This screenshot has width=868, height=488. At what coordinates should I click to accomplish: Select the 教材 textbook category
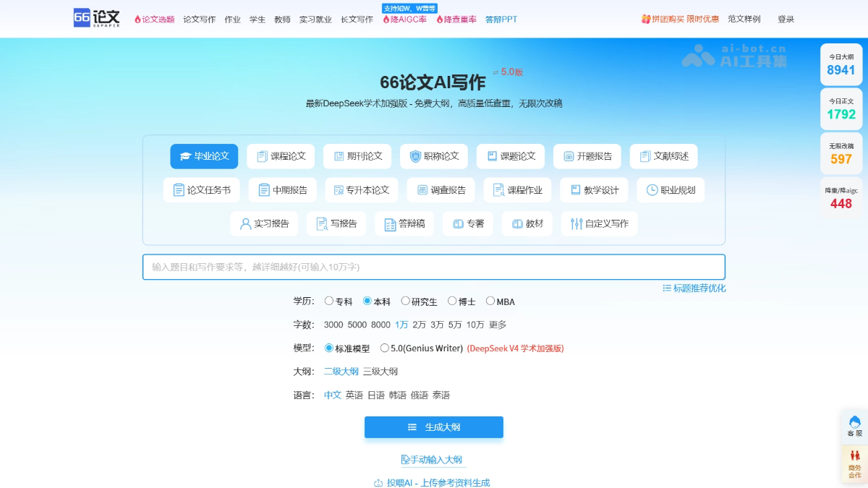pyautogui.click(x=527, y=223)
